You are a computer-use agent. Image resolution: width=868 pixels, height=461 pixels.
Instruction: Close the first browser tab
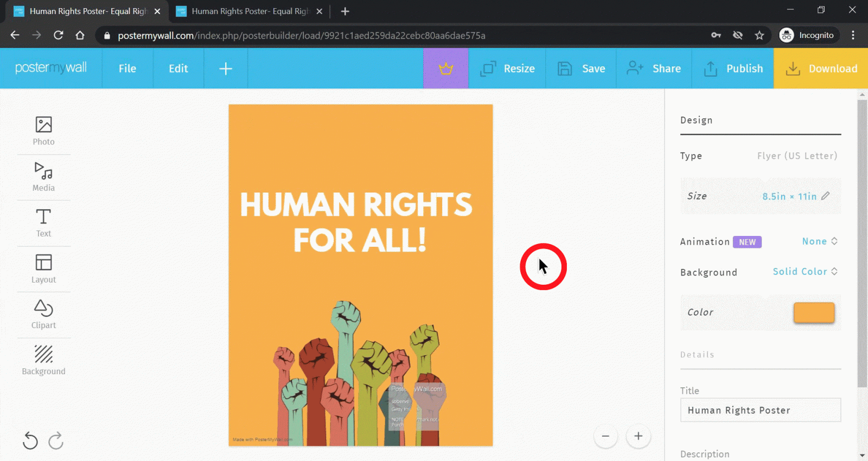(157, 11)
